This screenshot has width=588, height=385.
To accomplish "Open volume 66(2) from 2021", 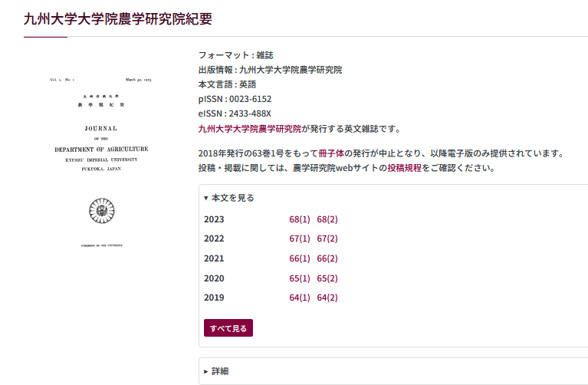I will [x=327, y=258].
